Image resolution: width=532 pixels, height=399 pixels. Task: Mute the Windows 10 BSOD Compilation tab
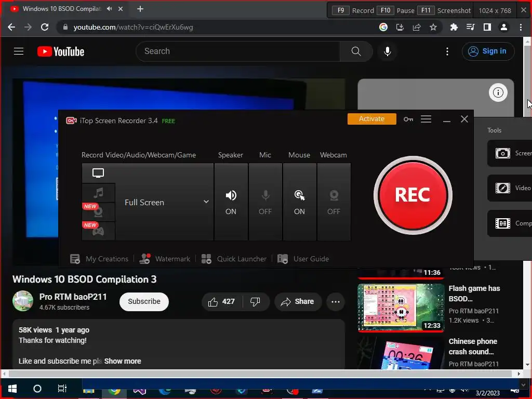click(x=109, y=9)
